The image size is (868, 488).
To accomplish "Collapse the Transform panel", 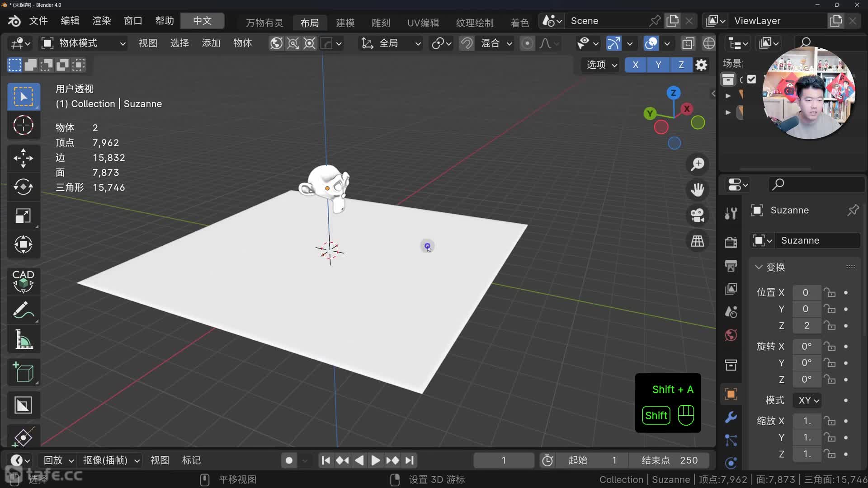I will coord(759,267).
